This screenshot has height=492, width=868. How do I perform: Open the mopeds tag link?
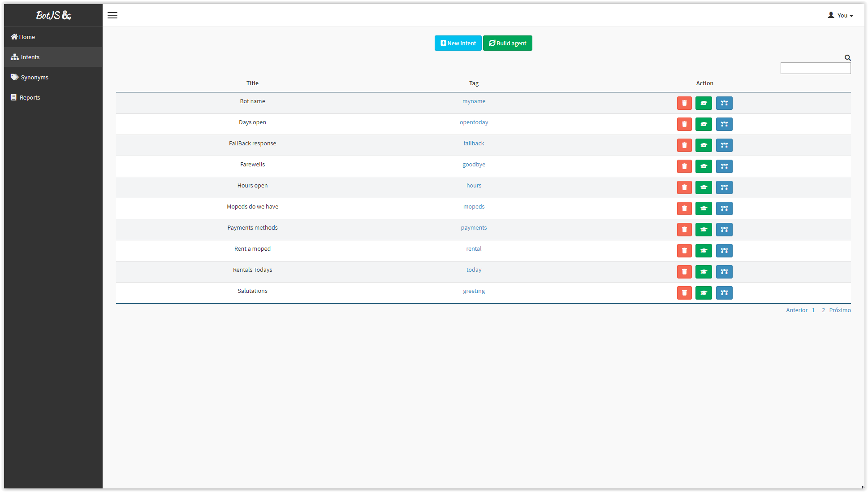(x=474, y=207)
